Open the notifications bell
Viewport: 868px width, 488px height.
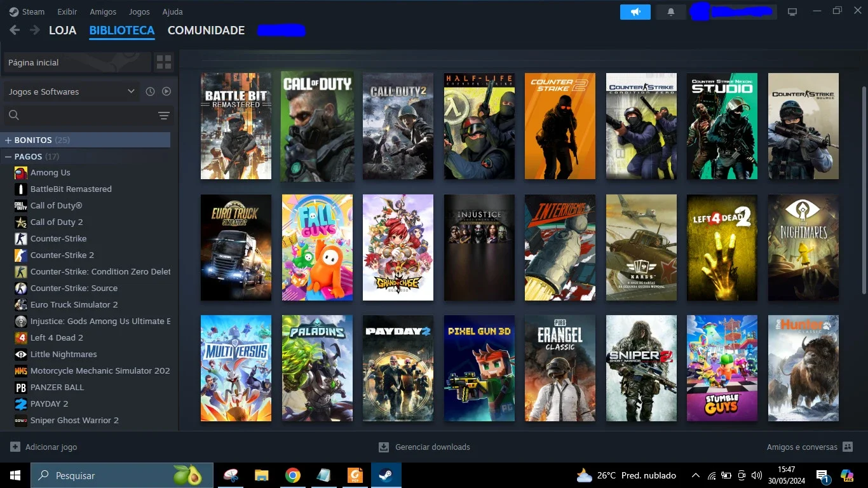[670, 11]
